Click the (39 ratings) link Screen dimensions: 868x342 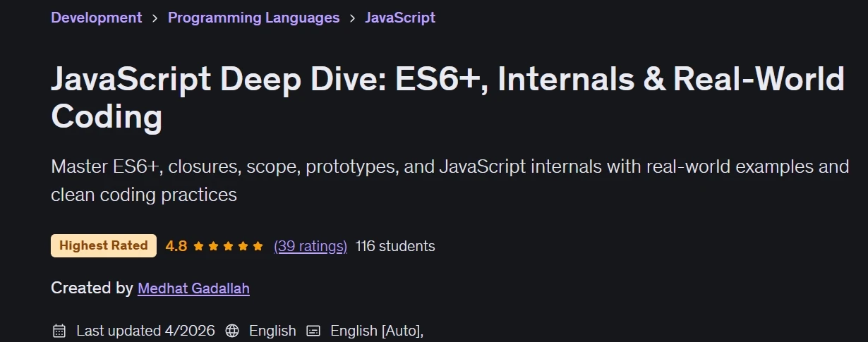(x=311, y=246)
